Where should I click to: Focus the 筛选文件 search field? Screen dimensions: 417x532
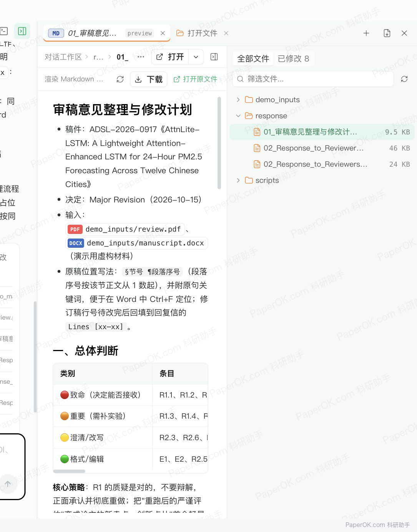tap(313, 79)
